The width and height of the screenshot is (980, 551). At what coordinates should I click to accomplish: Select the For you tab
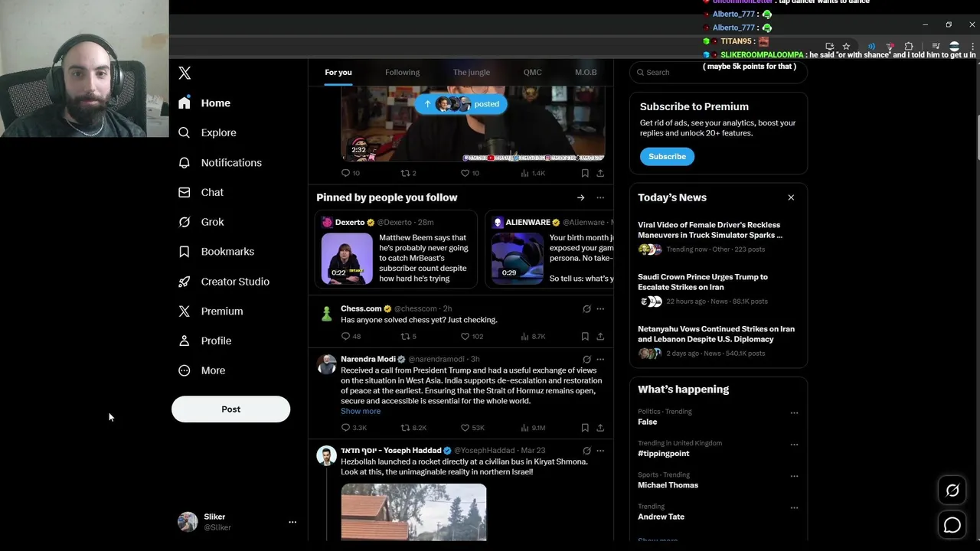coord(338,72)
